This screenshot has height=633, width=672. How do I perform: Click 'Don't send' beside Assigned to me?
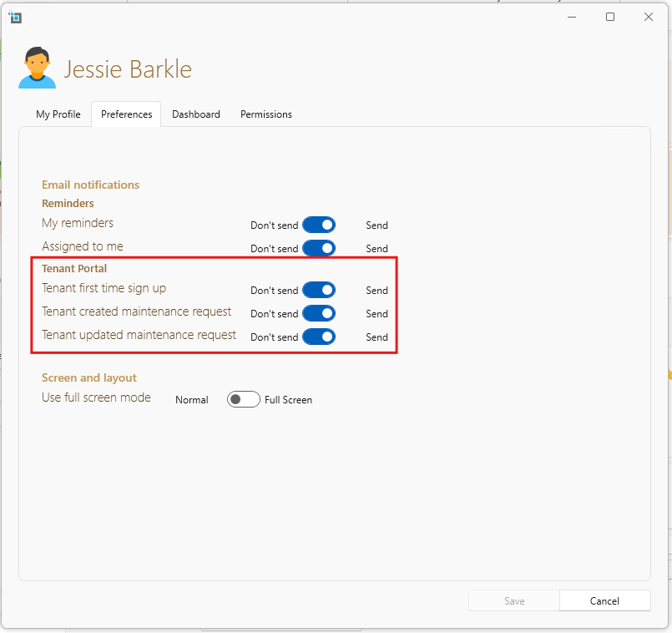[275, 248]
